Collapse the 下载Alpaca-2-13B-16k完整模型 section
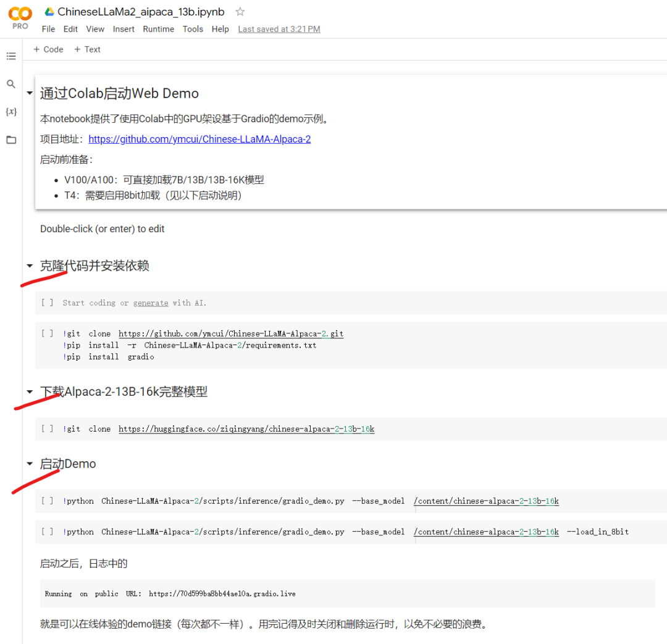Image resolution: width=667 pixels, height=644 pixels. (x=30, y=391)
